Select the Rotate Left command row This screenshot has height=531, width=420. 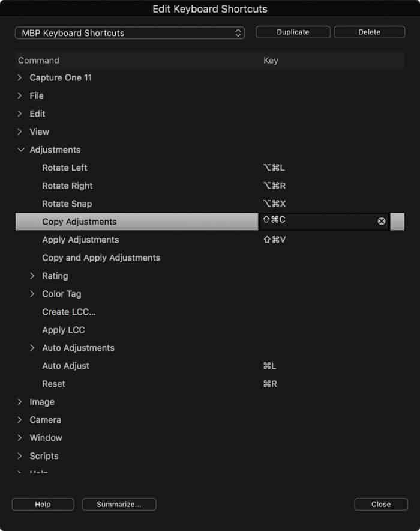click(209, 168)
